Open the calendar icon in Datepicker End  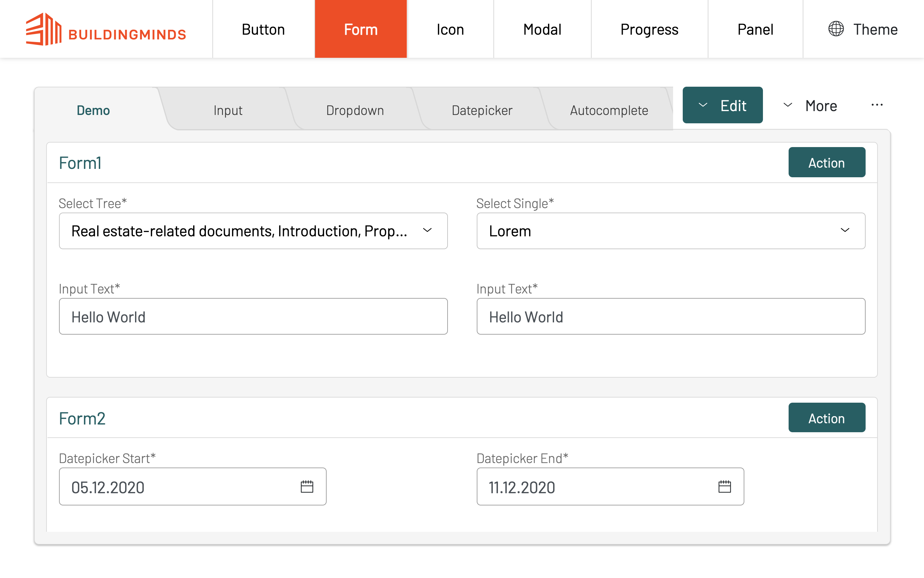coord(725,486)
